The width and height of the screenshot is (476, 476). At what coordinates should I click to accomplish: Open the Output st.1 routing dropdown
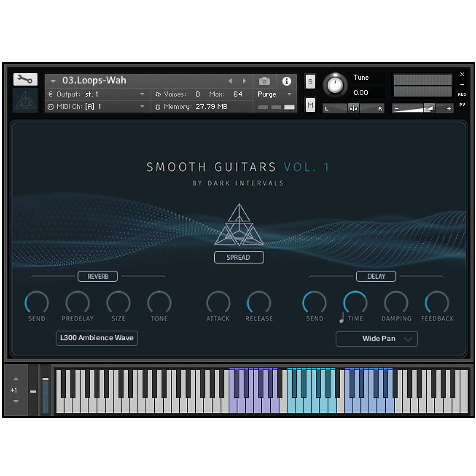pos(97,94)
